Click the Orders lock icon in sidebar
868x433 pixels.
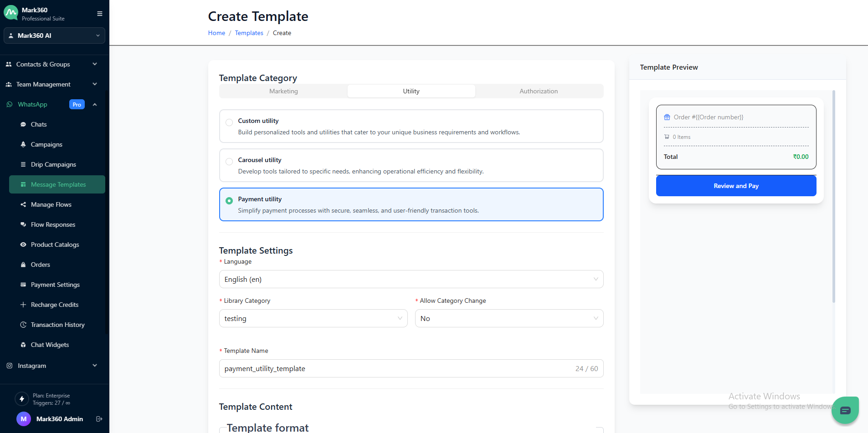point(23,265)
